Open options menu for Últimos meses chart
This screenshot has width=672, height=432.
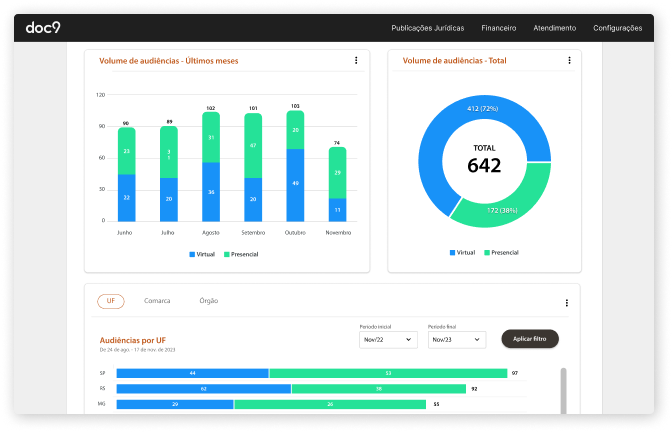356,60
